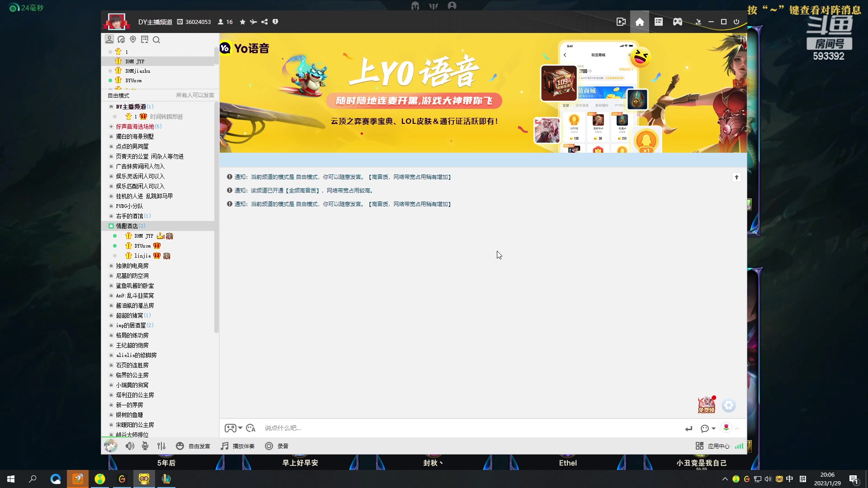
Task: Switch to the home tab icon
Action: (640, 22)
